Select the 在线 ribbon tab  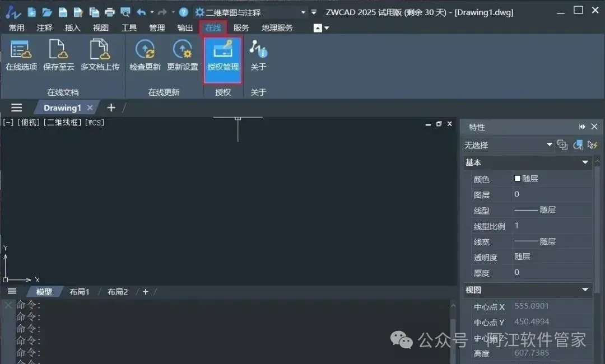213,28
